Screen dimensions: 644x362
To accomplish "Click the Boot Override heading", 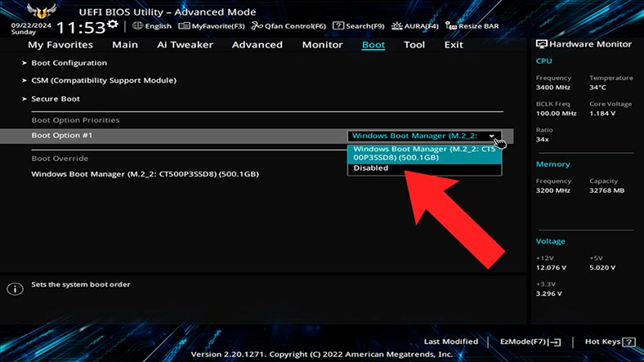I will [x=60, y=159].
